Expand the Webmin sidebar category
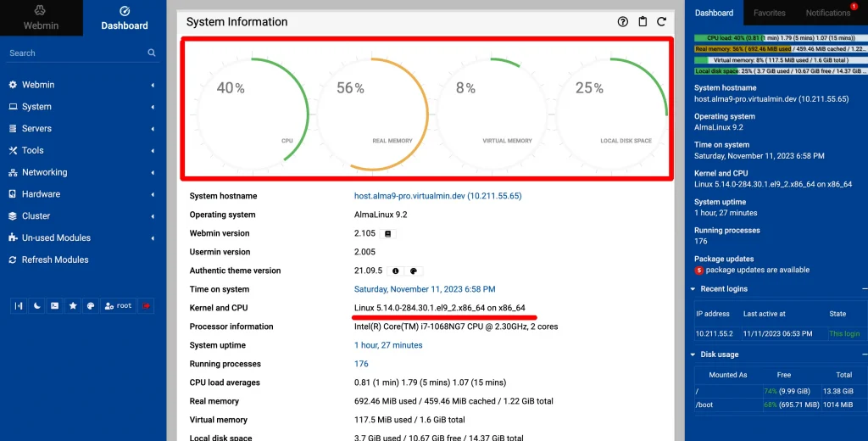Screen dimensions: 868x441 click(x=82, y=85)
